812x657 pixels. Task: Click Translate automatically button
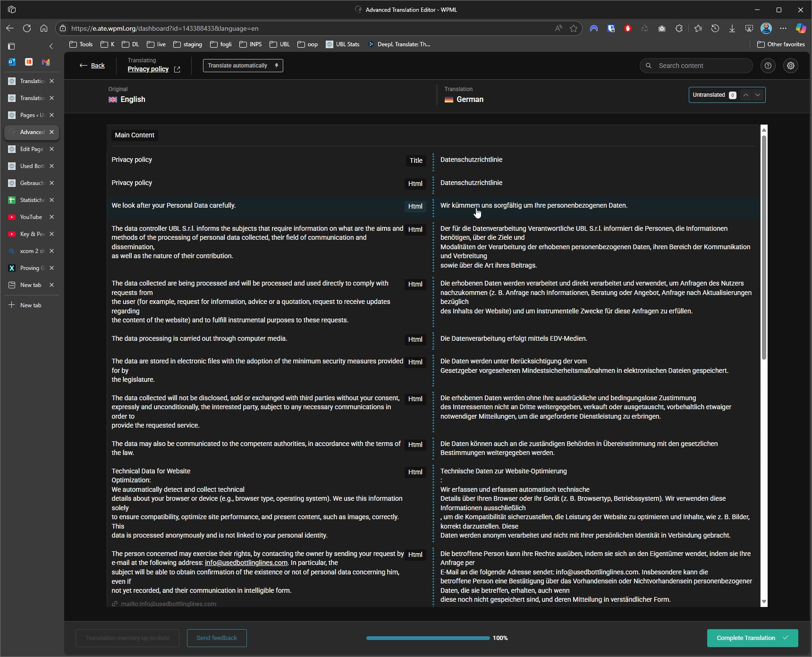[243, 66]
